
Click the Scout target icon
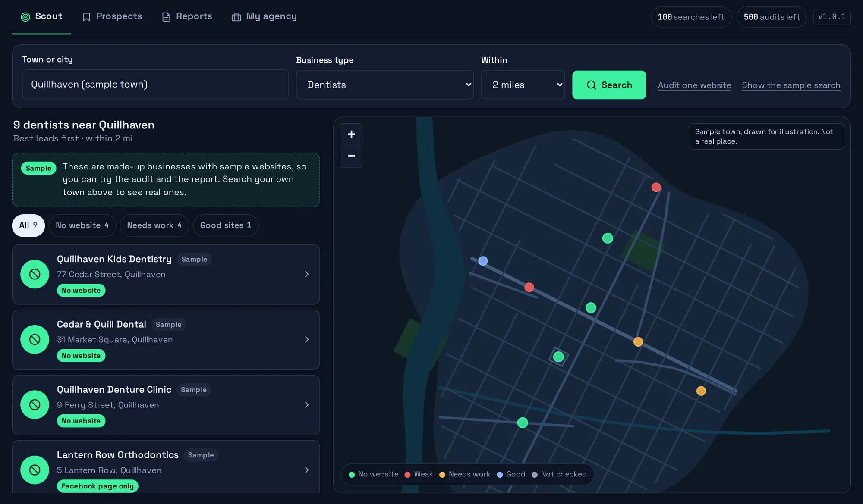pos(25,17)
